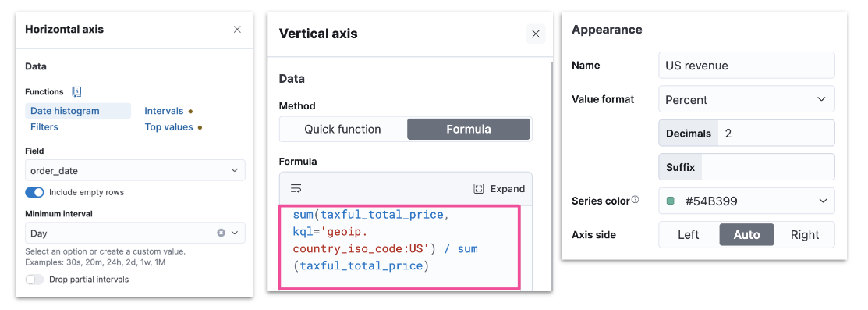Click inside the formula code editor
Viewport: 868px width, 310px height.
click(x=399, y=247)
